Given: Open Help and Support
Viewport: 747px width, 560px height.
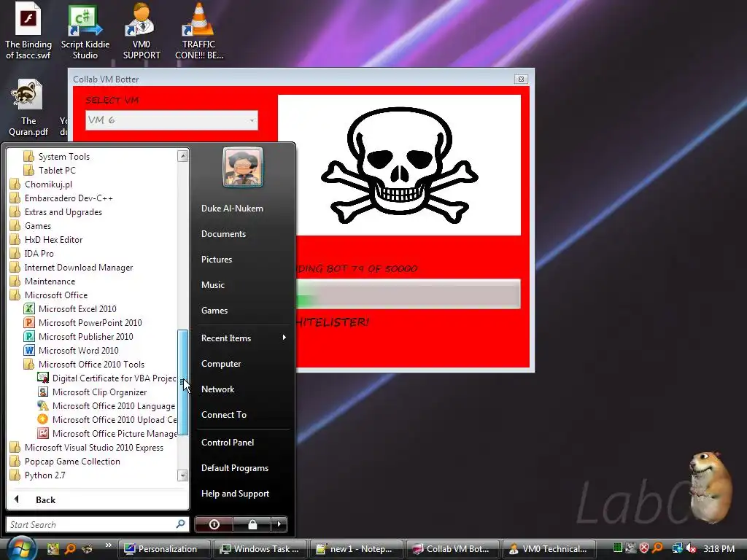Looking at the screenshot, I should coord(235,494).
